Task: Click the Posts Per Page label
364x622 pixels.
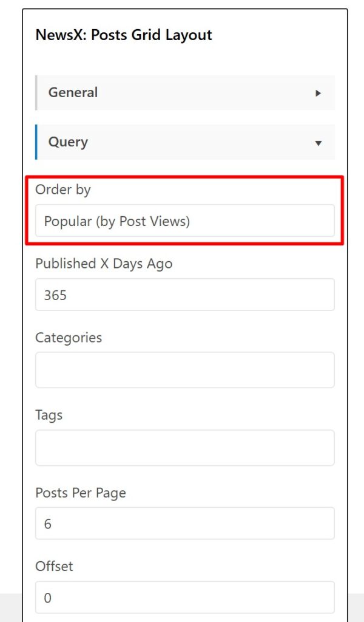Action: pos(81,493)
